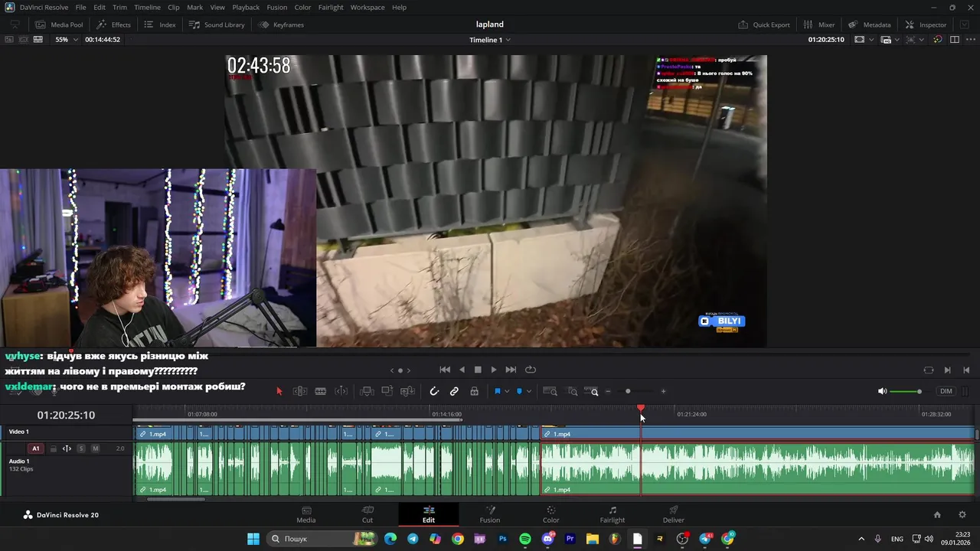Open Project Settings gear icon
Screen dimensions: 980x551
pyautogui.click(x=962, y=515)
